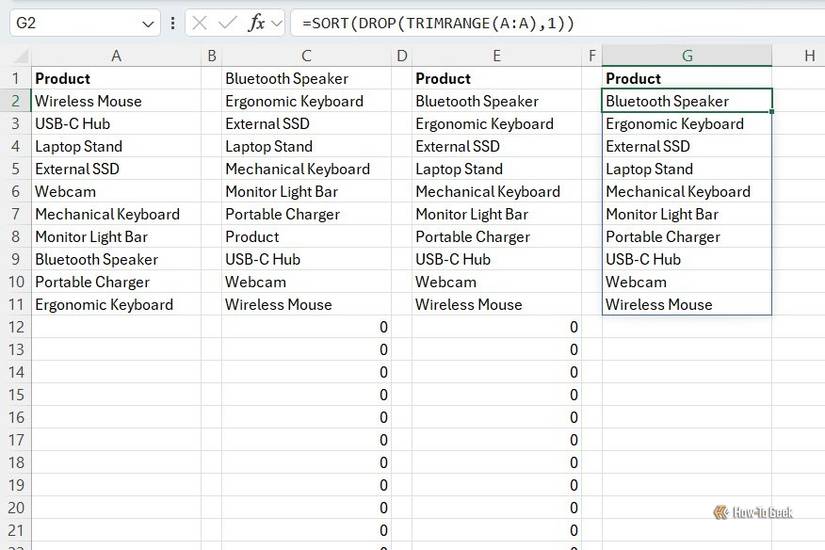The width and height of the screenshot is (825, 550).
Task: Expand the dropdown chevron beside the fx icon
Action: tap(277, 24)
